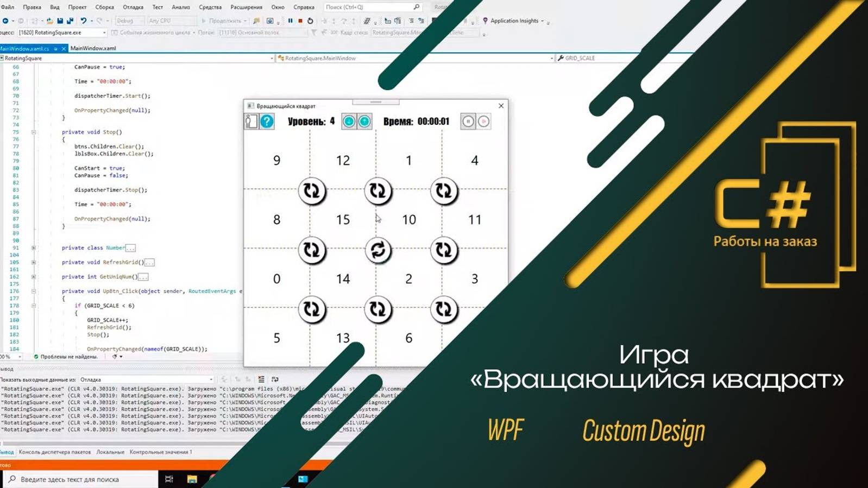Open the RotatingSquare.MainWindow class dropdown
The width and height of the screenshot is (868, 488).
click(416, 58)
